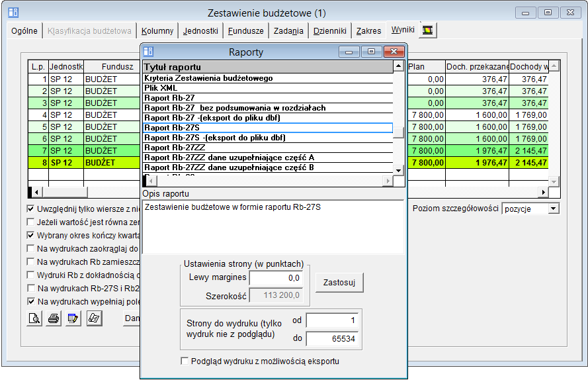Screen dimensions: 588x380
Task: Enable Na wydrukach Rb-27S i Rb28 checkbox
Action: click(x=30, y=289)
